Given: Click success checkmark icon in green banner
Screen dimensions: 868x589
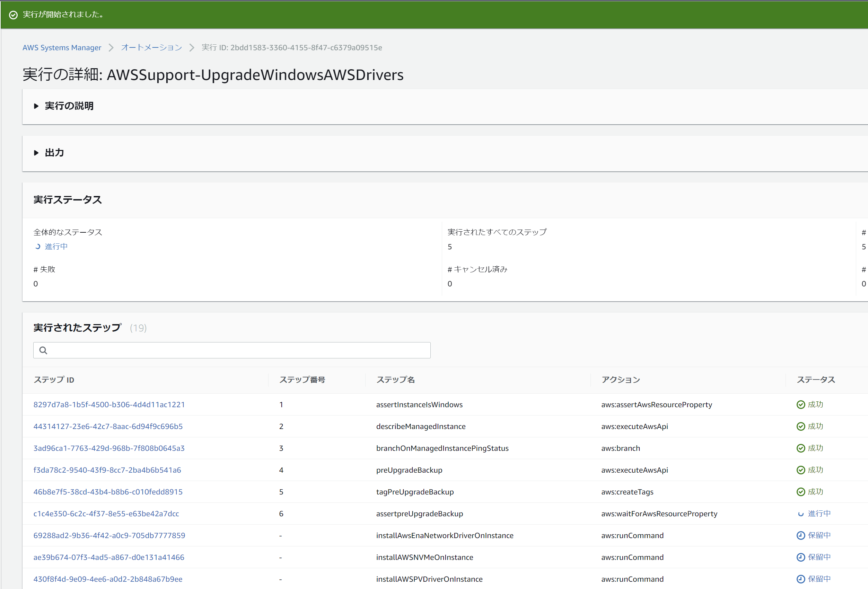Looking at the screenshot, I should (13, 15).
